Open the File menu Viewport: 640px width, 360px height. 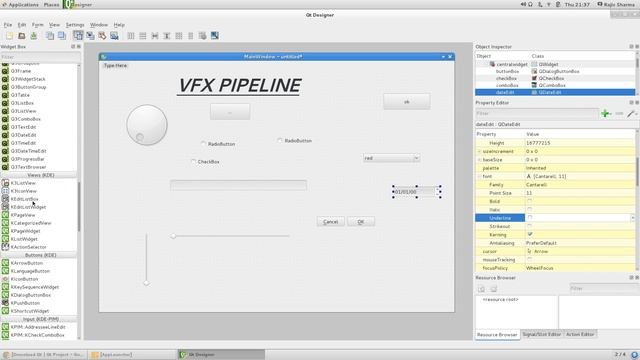tap(8, 25)
